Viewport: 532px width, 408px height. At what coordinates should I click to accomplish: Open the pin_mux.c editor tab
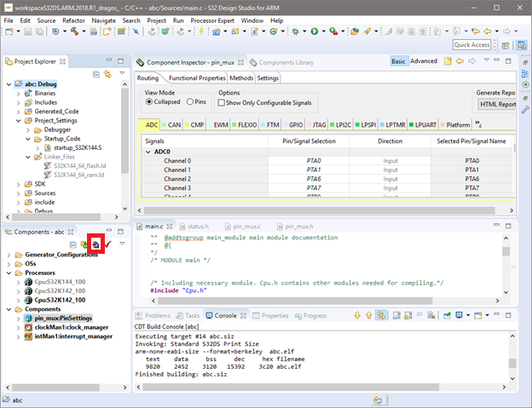243,227
